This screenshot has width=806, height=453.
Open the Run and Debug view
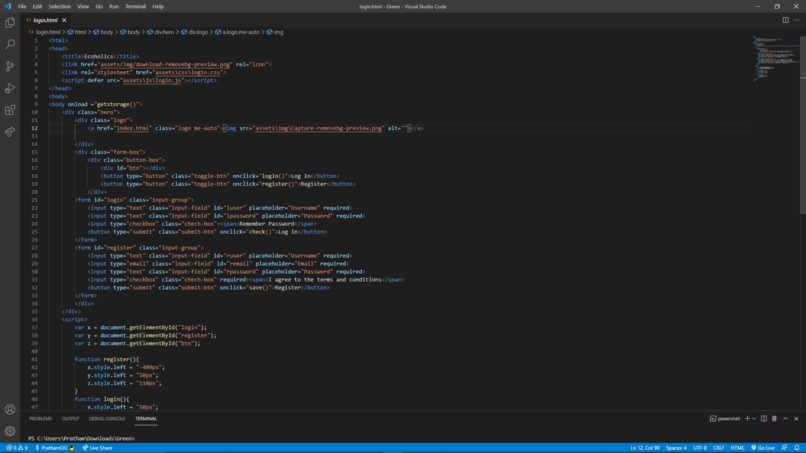click(10, 88)
